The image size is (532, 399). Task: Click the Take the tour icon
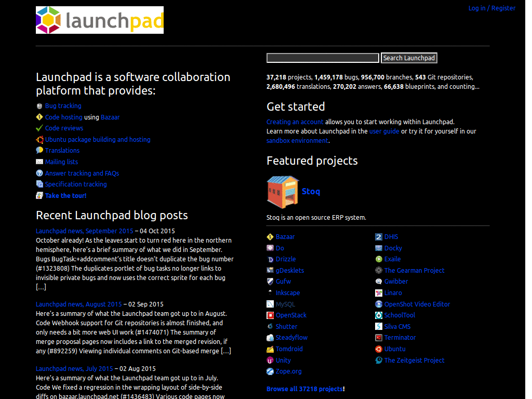click(x=39, y=195)
